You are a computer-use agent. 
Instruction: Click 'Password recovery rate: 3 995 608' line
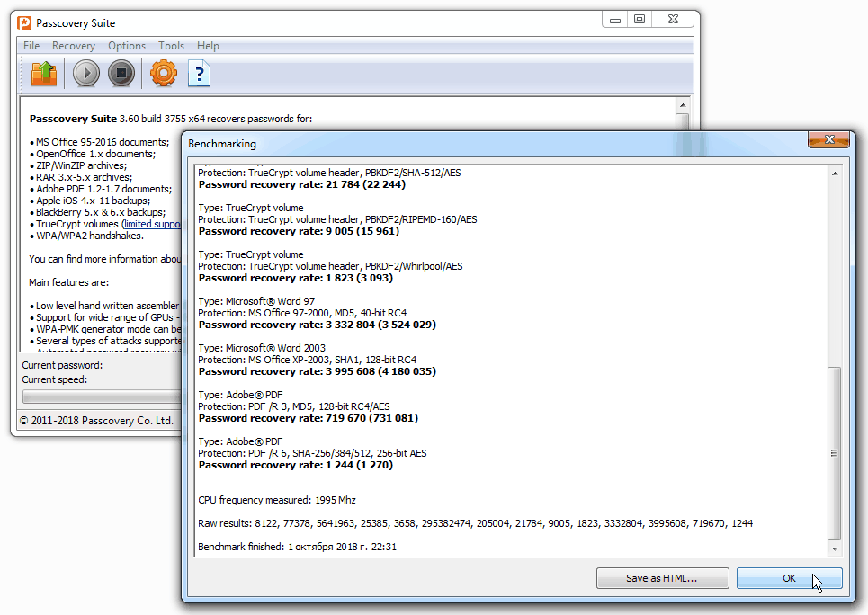(x=318, y=371)
